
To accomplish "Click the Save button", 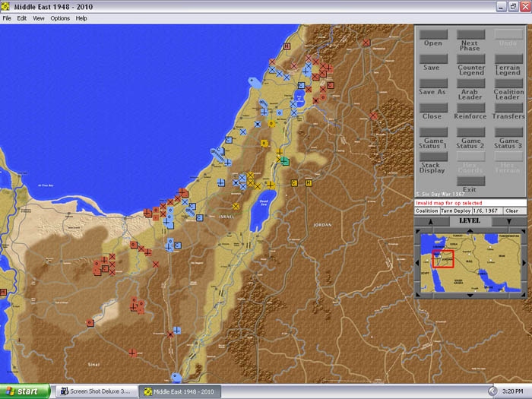I will click(433, 59).
